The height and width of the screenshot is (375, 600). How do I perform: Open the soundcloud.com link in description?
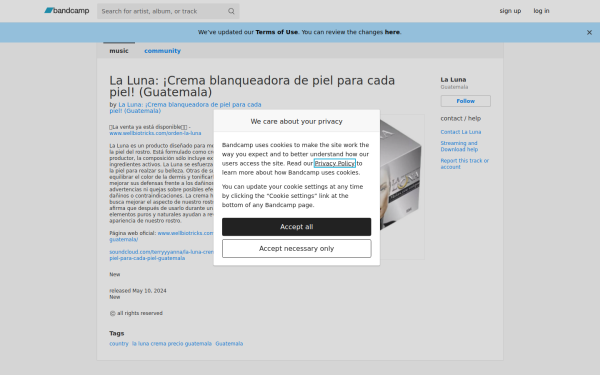pos(161,255)
